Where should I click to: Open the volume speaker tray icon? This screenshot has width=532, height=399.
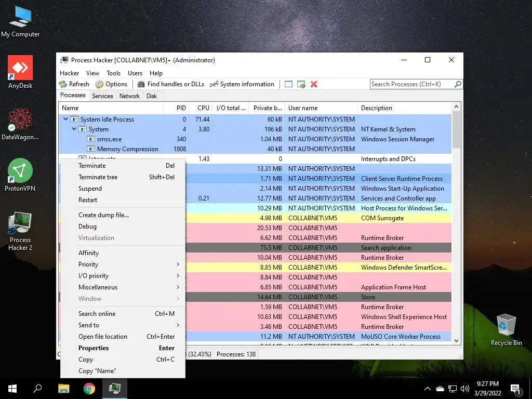(465, 389)
